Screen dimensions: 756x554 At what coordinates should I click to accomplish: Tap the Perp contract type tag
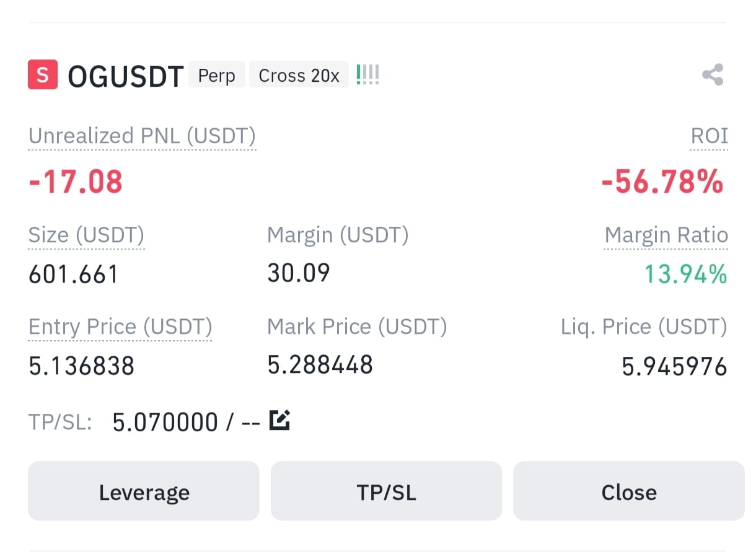tap(217, 76)
